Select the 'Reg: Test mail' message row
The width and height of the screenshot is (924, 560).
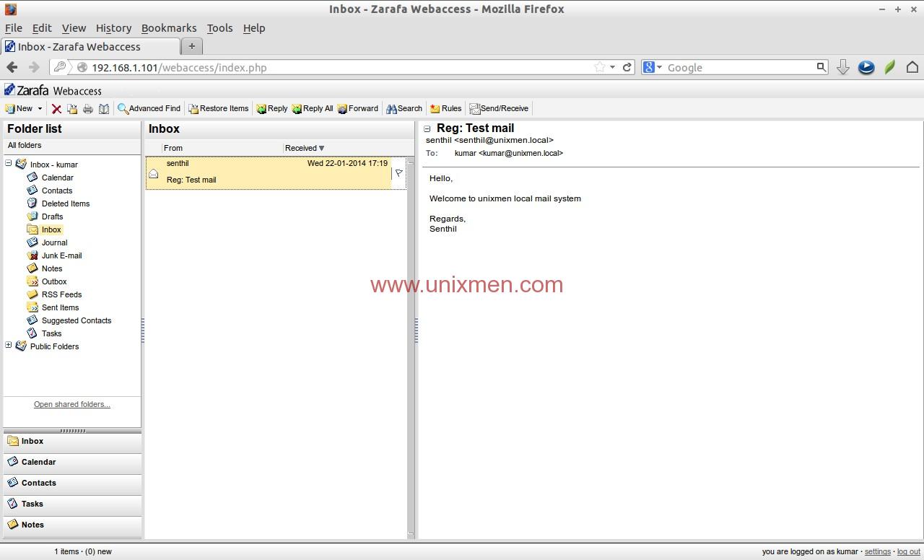click(x=276, y=173)
